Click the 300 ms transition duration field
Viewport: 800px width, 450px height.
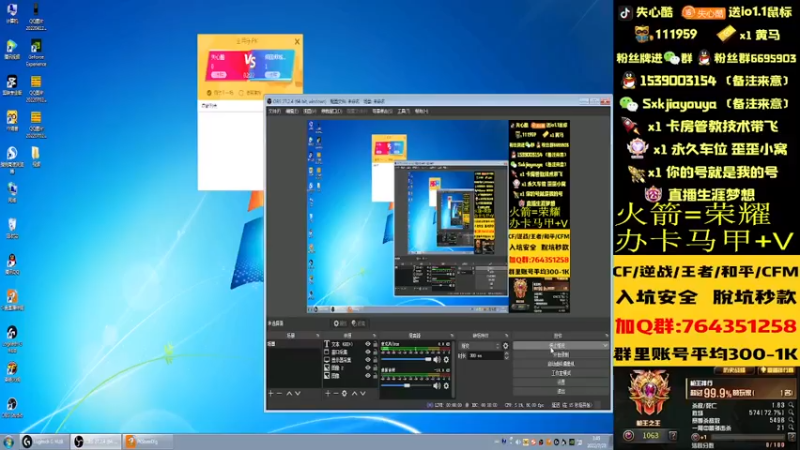484,356
